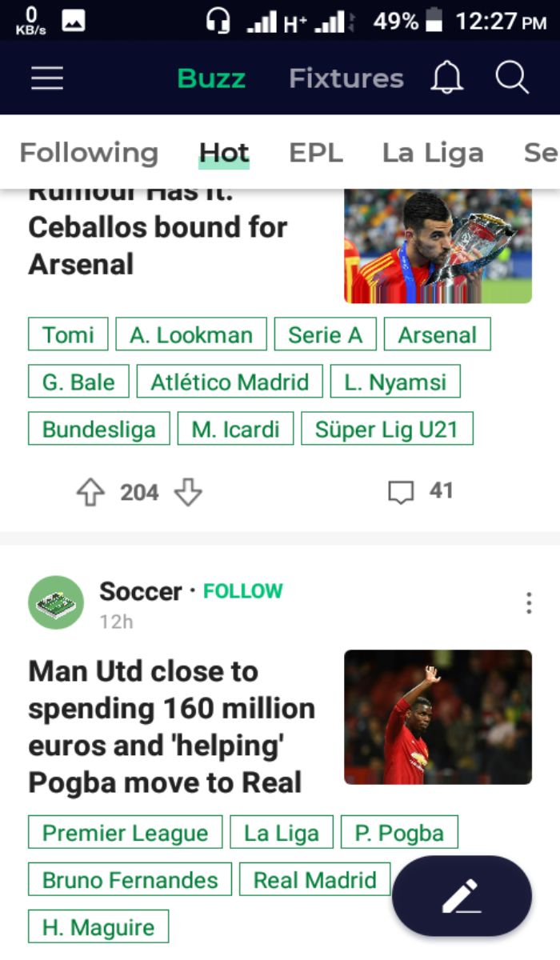Tap the search magnifier icon
This screenshot has height=960, width=560.
(x=511, y=78)
